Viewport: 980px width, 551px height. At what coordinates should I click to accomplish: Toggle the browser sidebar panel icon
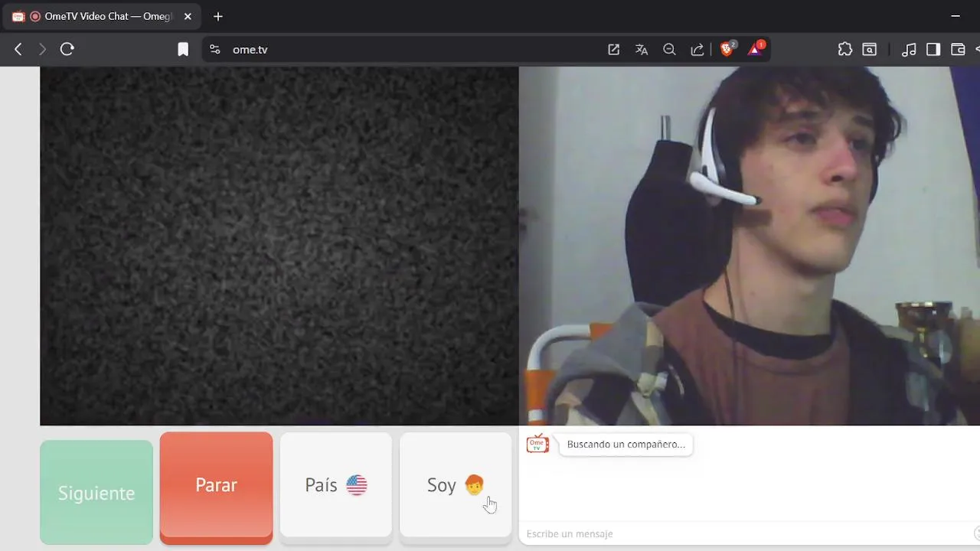coord(933,49)
